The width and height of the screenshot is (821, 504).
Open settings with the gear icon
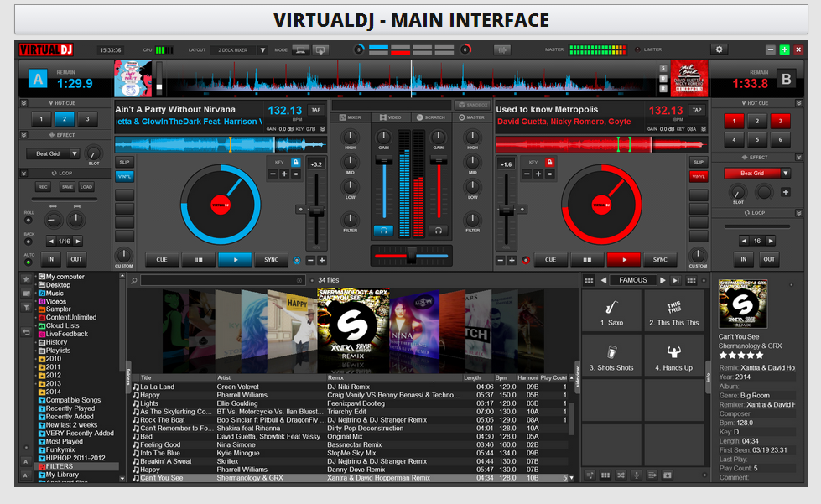719,49
